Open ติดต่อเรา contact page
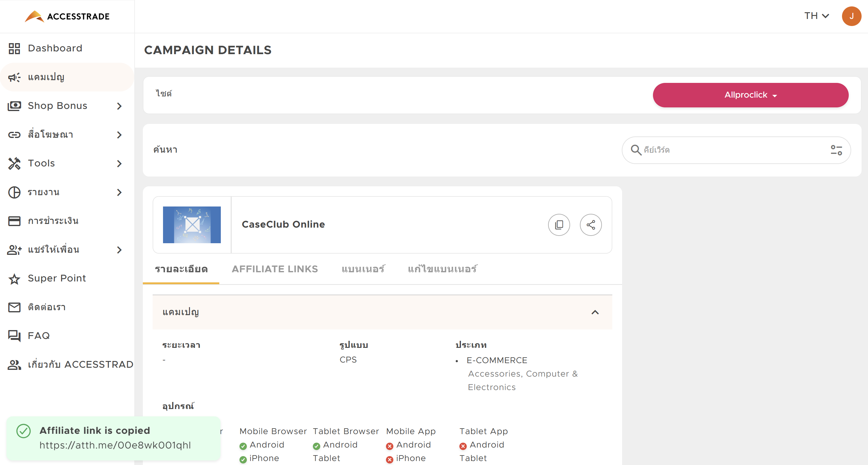 (67, 307)
